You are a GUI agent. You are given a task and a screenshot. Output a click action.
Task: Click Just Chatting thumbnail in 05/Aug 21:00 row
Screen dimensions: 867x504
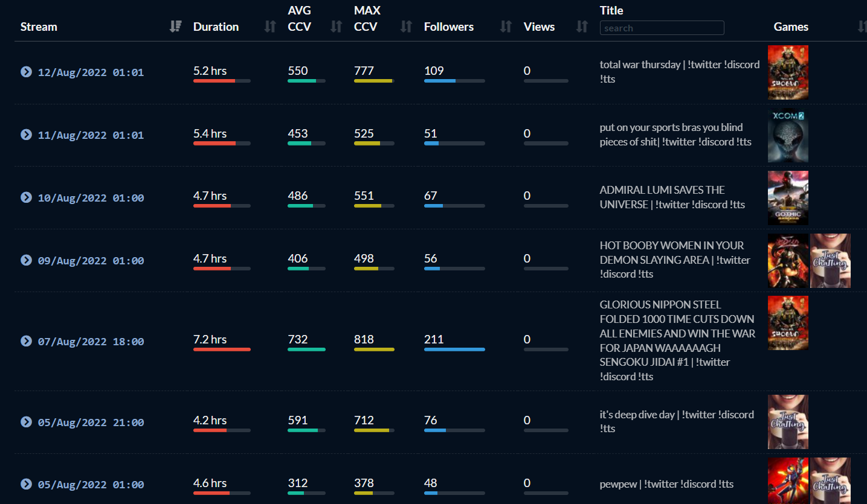coord(788,422)
